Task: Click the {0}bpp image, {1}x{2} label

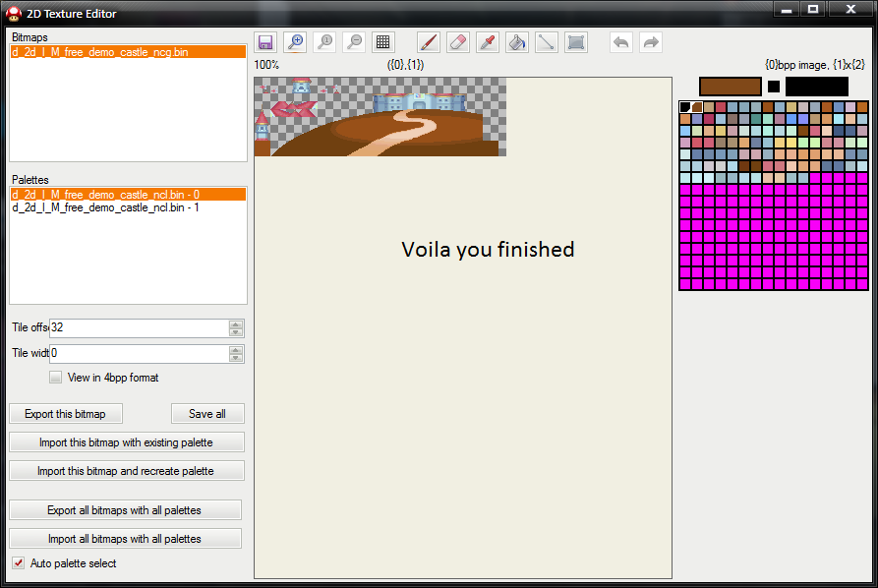Action: coord(815,65)
